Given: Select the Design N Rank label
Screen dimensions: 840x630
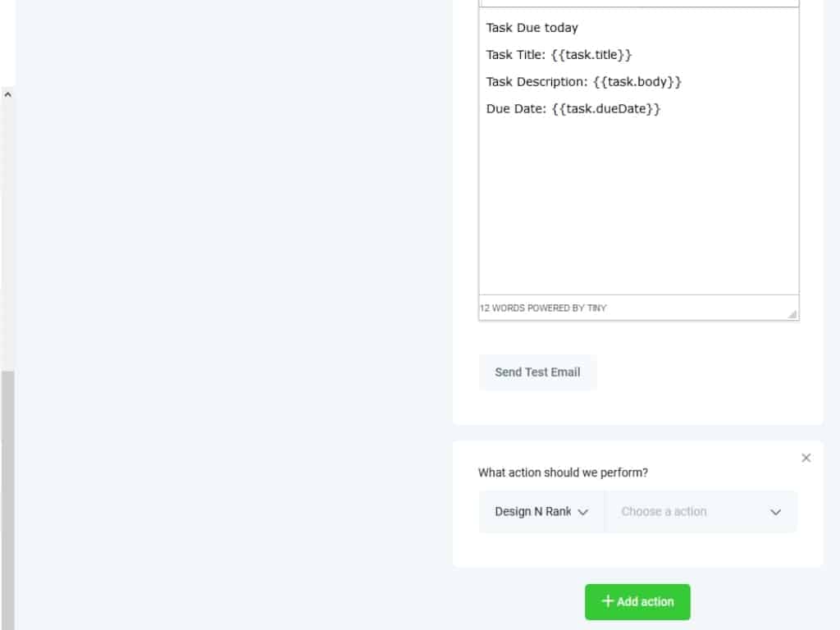Looking at the screenshot, I should [x=532, y=512].
